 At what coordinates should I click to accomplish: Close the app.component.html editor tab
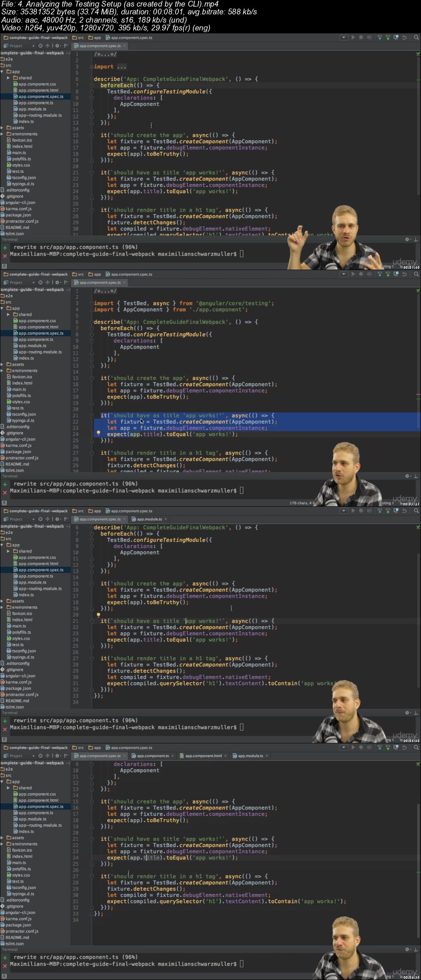pyautogui.click(x=225, y=756)
